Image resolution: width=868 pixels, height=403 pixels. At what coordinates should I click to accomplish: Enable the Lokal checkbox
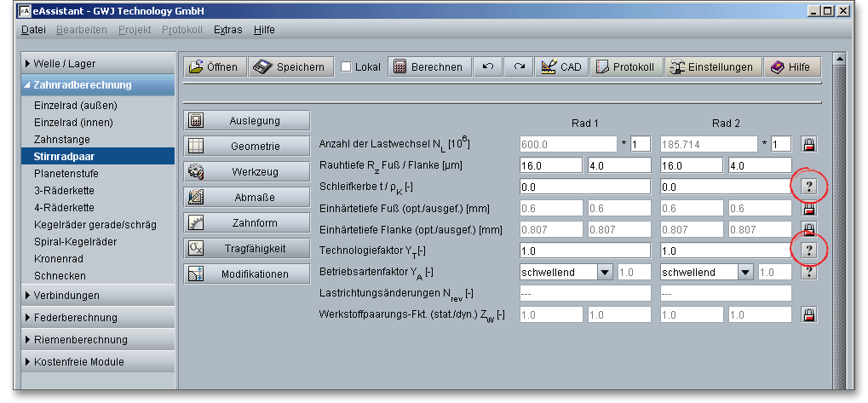pos(346,67)
